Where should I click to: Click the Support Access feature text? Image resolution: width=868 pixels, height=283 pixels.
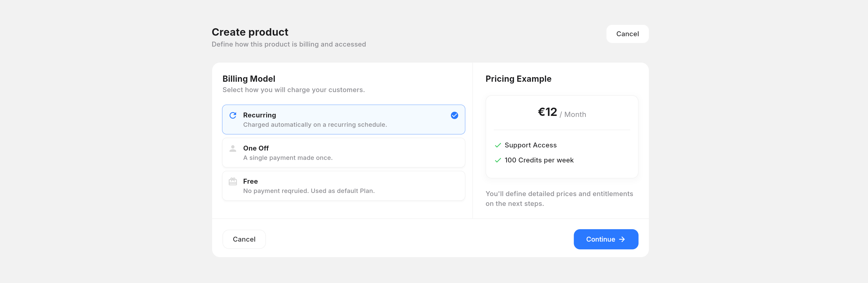[530, 145]
